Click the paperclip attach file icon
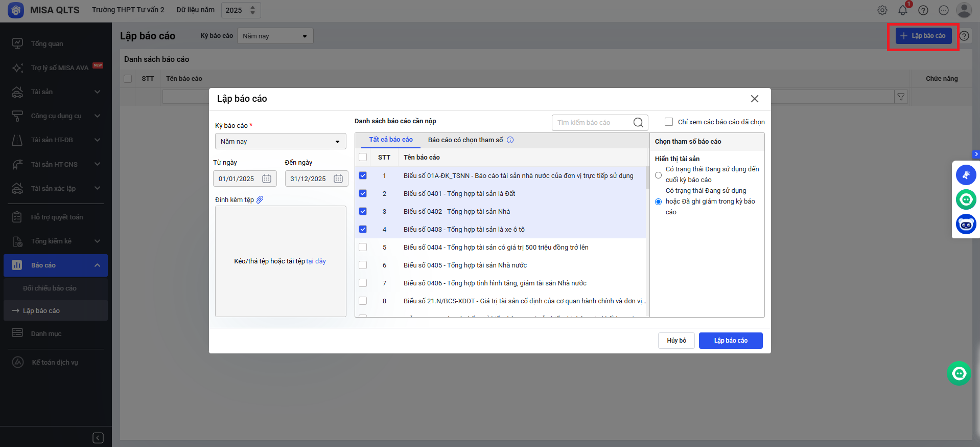 [x=260, y=199]
